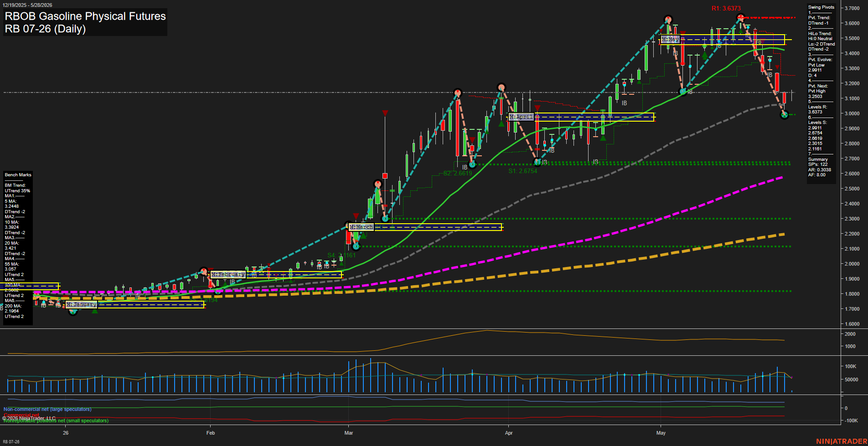
Task: Click the early April swing high pivot circle
Action: point(501,87)
